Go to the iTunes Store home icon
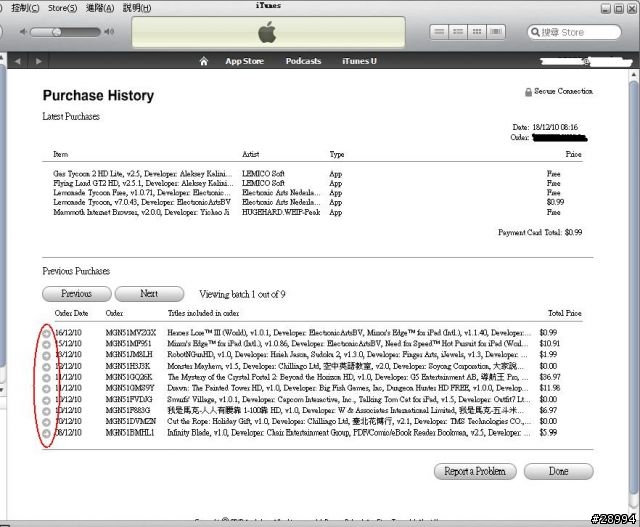The width and height of the screenshot is (640, 527). click(204, 61)
